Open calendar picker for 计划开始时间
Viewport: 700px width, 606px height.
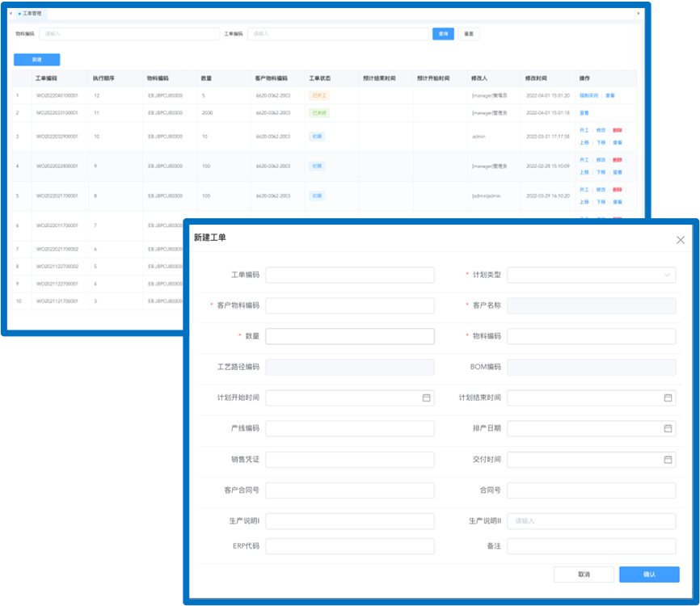coord(426,398)
